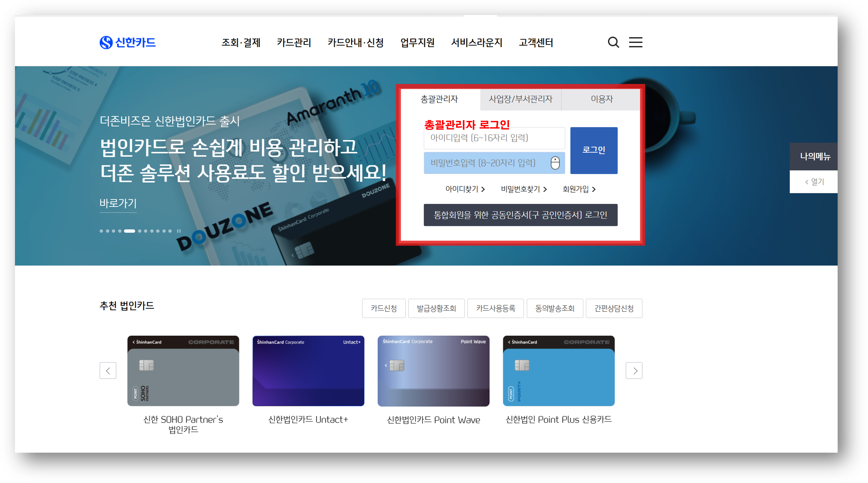Open 비밀번호찾기 link

coord(524,189)
